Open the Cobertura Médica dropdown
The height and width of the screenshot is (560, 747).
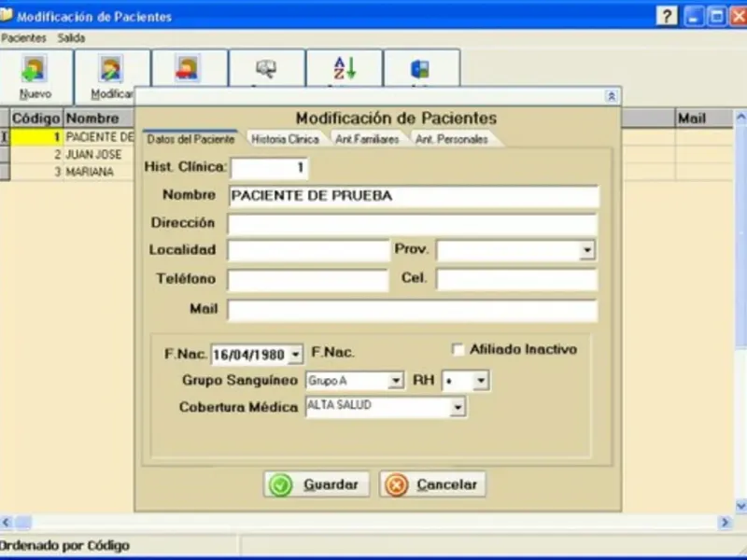(x=458, y=408)
